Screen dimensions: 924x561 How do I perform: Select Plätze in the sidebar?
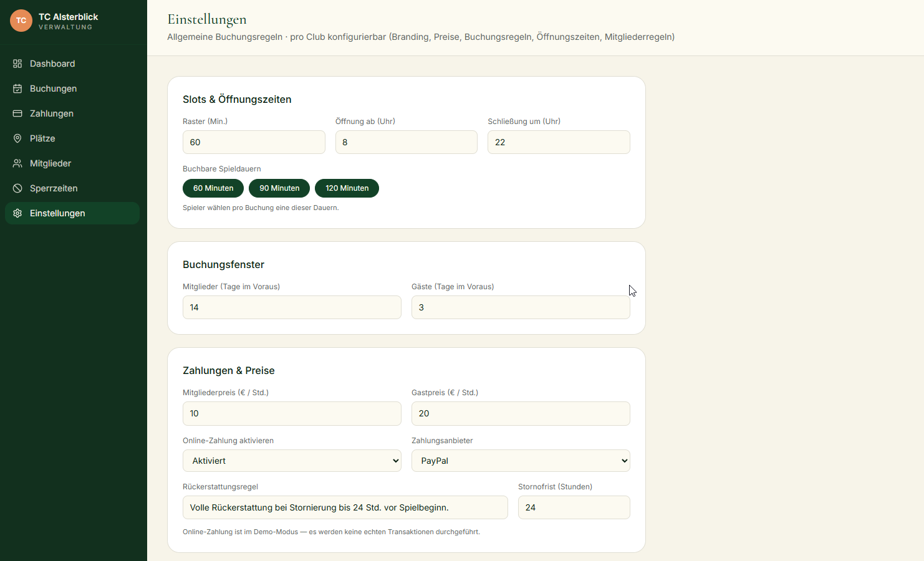pyautogui.click(x=72, y=138)
